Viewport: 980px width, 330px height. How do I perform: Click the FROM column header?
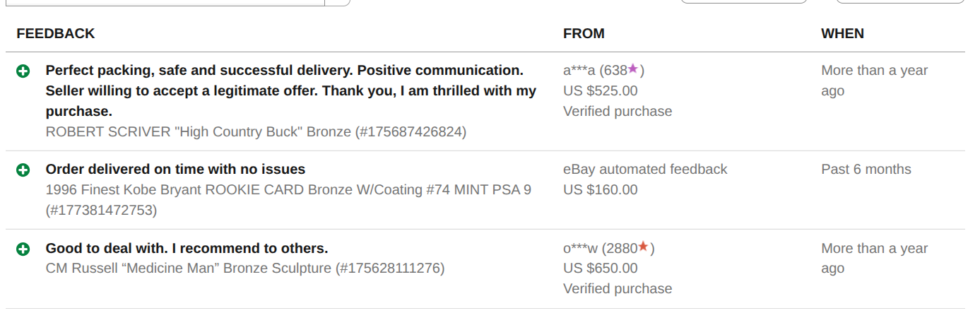[x=584, y=33]
